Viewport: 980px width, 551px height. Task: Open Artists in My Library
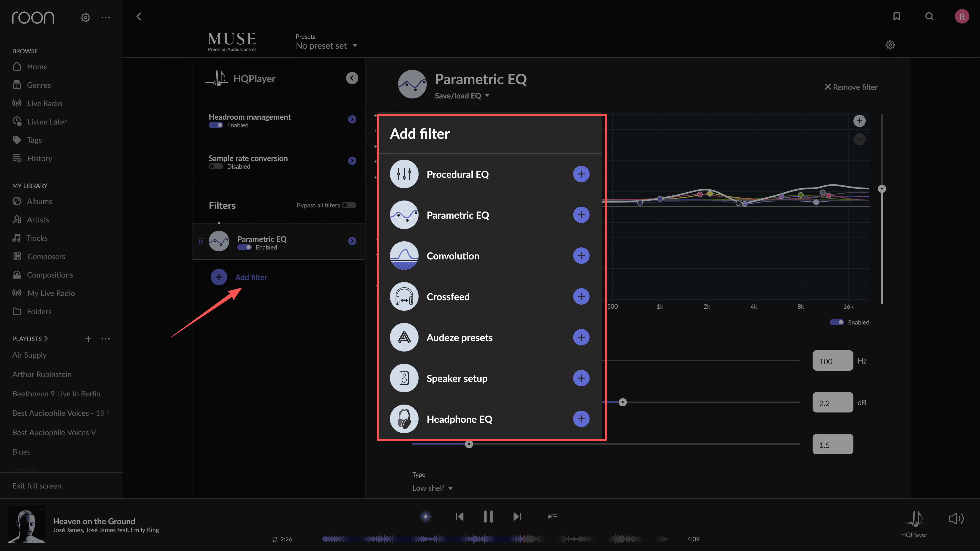tap(38, 220)
